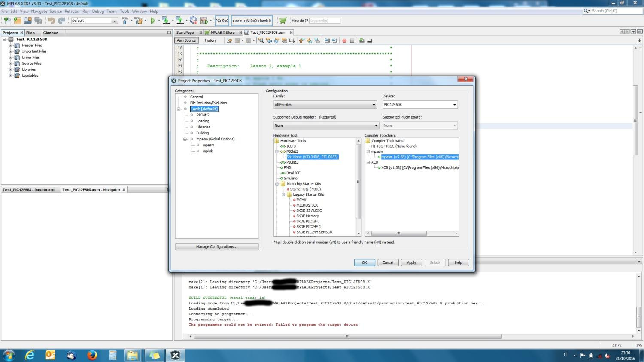The image size is (644, 362).
Task: Expand Source Files in Projects tree
Action: coord(10,63)
